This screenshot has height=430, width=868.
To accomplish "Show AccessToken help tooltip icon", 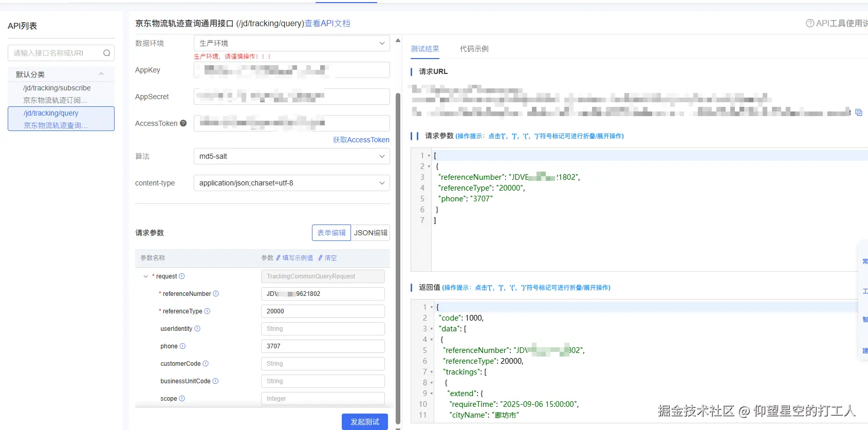I will (x=183, y=123).
